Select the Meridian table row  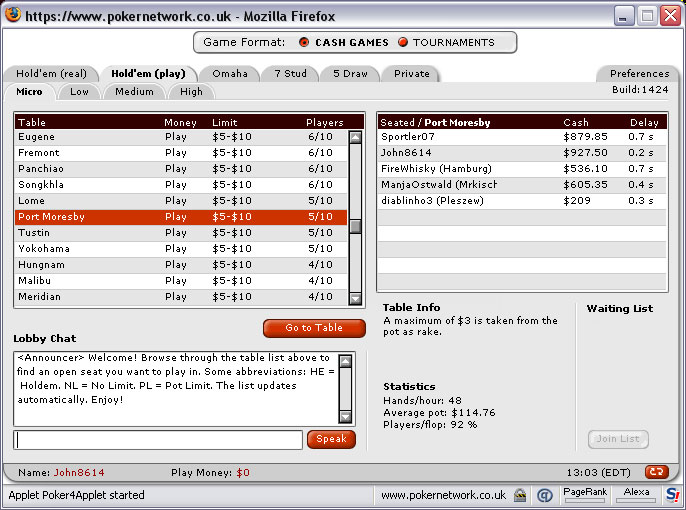point(182,297)
